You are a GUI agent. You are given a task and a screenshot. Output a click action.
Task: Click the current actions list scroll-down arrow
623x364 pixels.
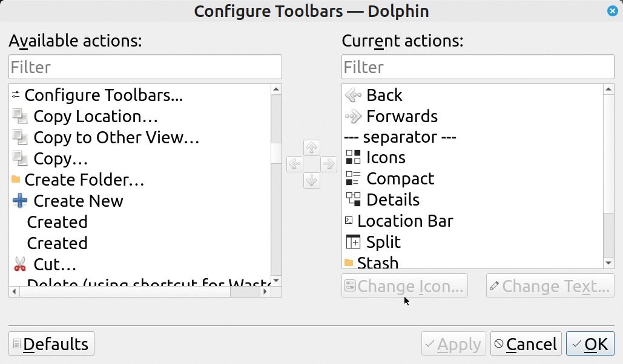pos(608,263)
